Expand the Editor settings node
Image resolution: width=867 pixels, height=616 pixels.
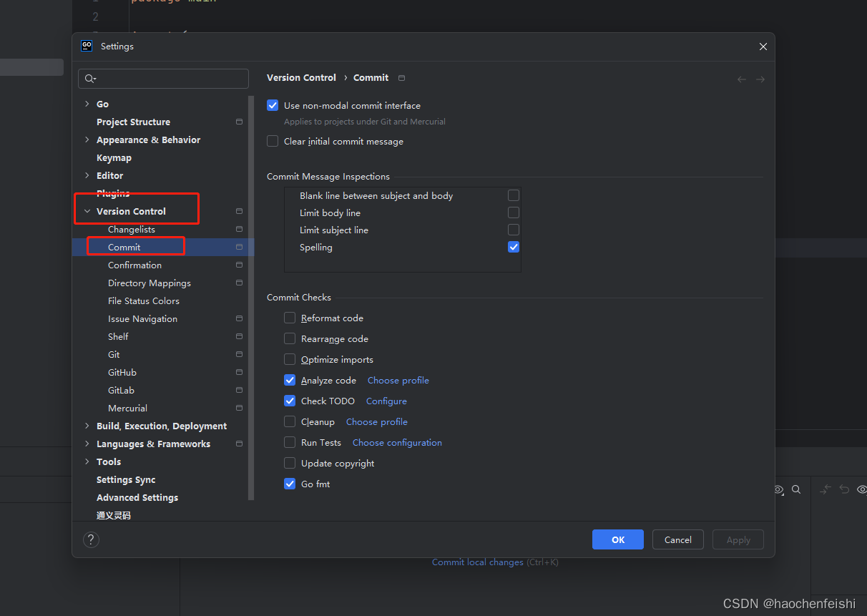pos(87,175)
